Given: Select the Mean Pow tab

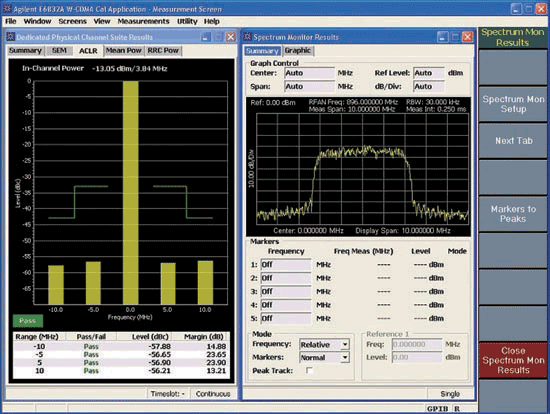Looking at the screenshot, I should click(123, 51).
